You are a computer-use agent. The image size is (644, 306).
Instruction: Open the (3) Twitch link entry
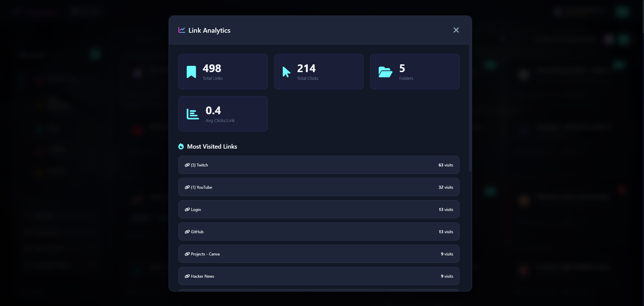point(319,165)
